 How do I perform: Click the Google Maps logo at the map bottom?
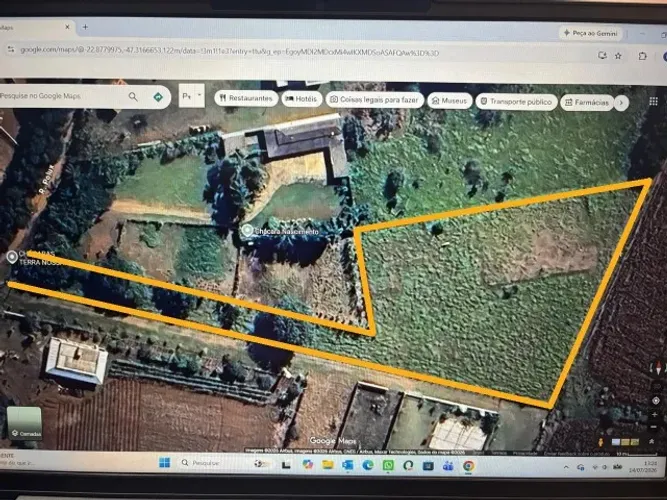click(332, 441)
